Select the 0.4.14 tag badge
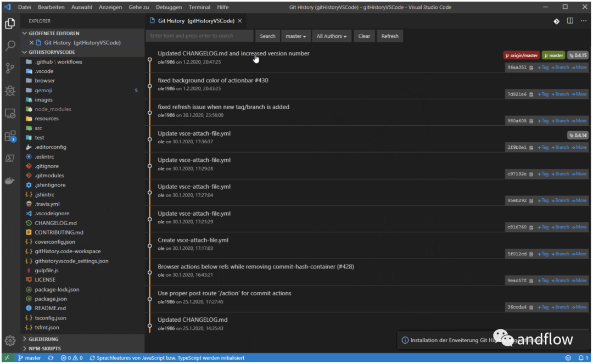This screenshot has width=593, height=364. coord(578,135)
